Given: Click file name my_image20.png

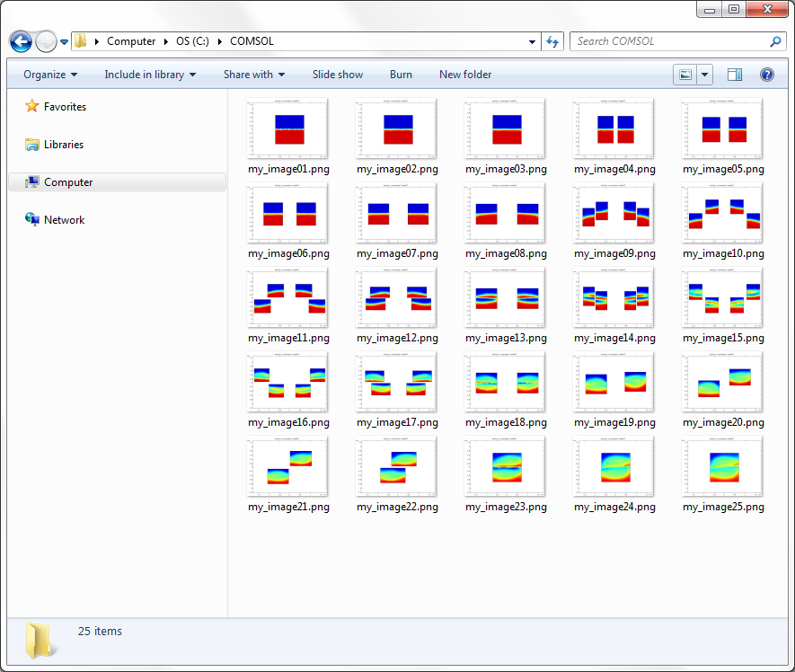Looking at the screenshot, I should (x=723, y=422).
